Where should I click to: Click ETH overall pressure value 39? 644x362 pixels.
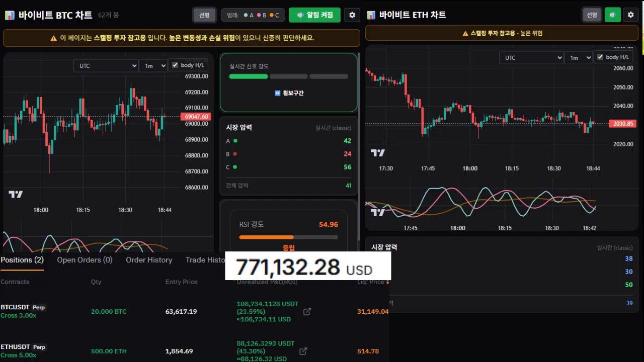(629, 303)
